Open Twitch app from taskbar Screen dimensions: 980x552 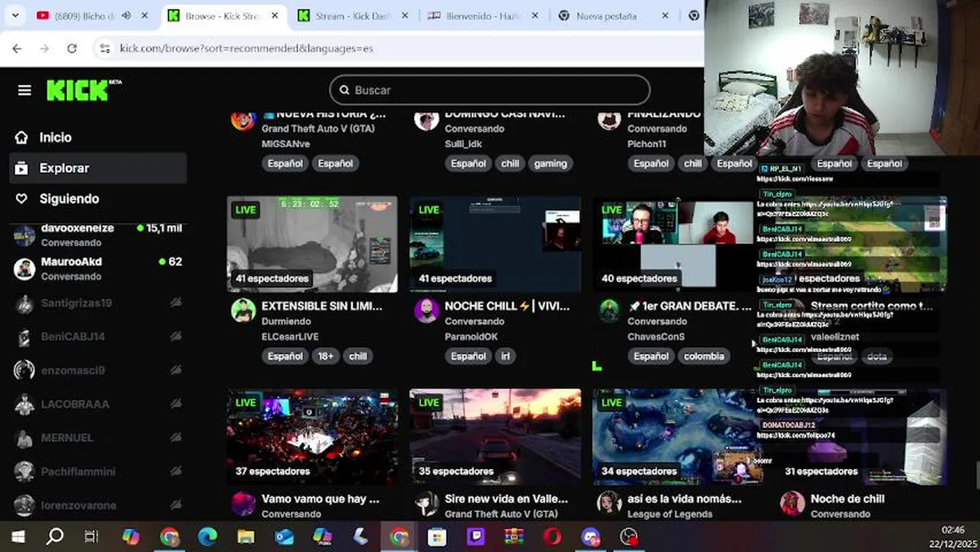point(475,537)
